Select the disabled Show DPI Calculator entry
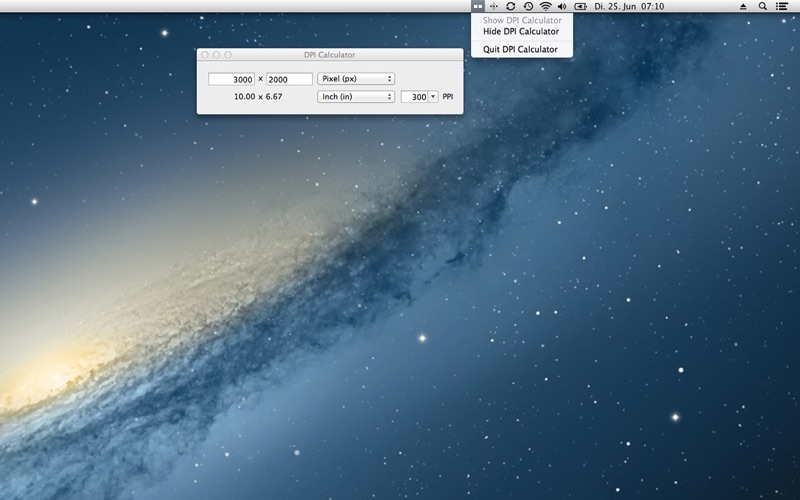Viewport: 800px width, 500px height. pos(522,20)
